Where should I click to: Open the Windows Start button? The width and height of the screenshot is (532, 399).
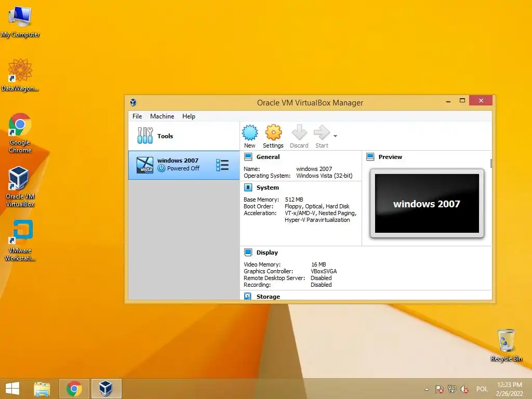pos(12,389)
